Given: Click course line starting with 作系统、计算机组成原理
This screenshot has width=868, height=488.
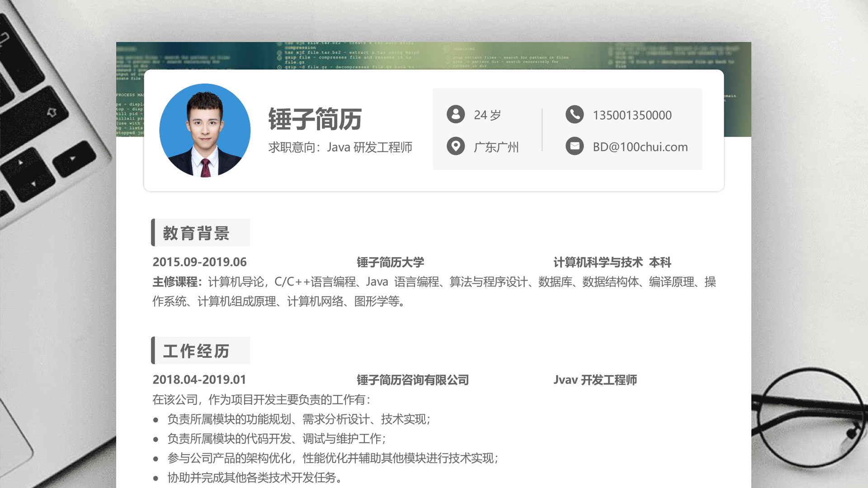Looking at the screenshot, I should point(280,301).
